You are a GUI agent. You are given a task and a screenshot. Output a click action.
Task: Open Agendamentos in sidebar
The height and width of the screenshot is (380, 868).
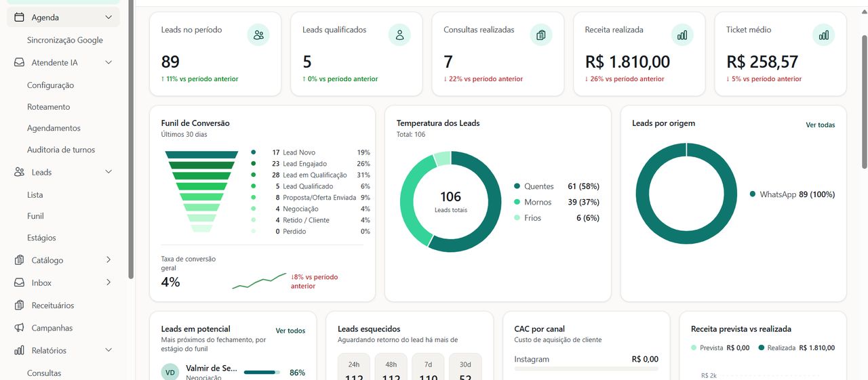(x=54, y=128)
